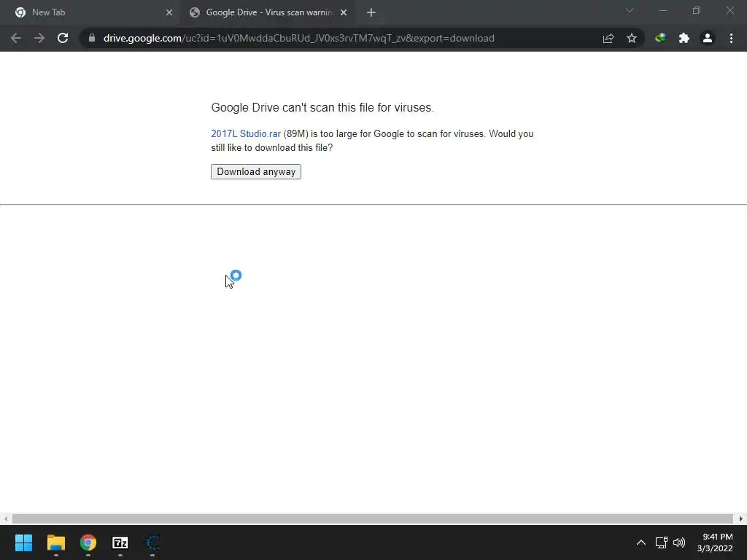Image resolution: width=747 pixels, height=560 pixels.
Task: Open the Windows Start menu
Action: (x=24, y=542)
